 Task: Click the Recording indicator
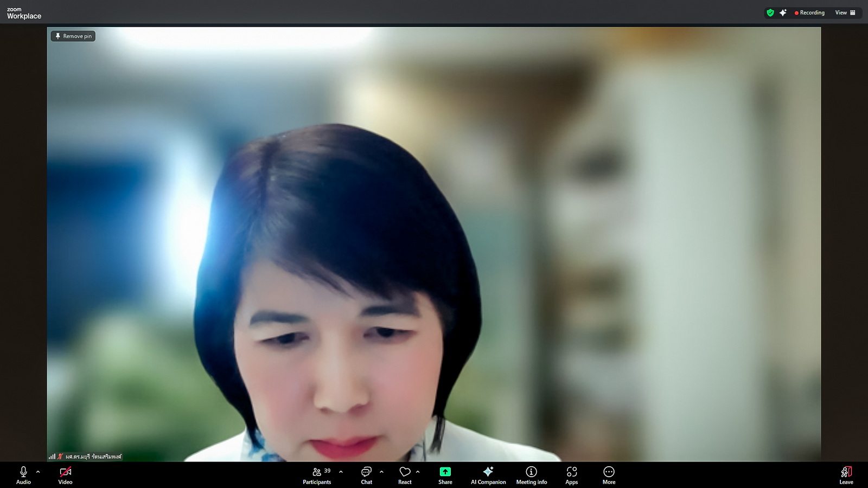pos(809,12)
